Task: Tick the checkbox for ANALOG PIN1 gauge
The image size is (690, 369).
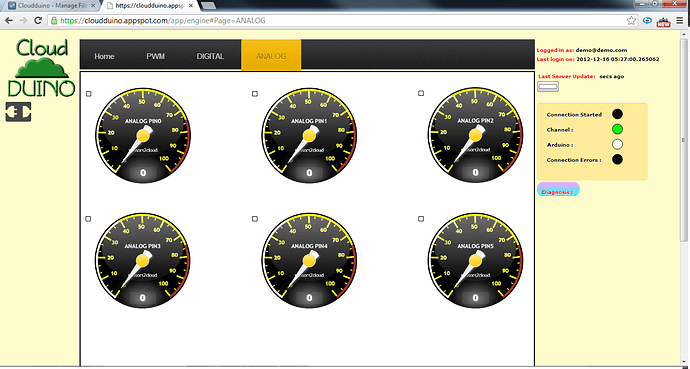Action: (x=255, y=94)
